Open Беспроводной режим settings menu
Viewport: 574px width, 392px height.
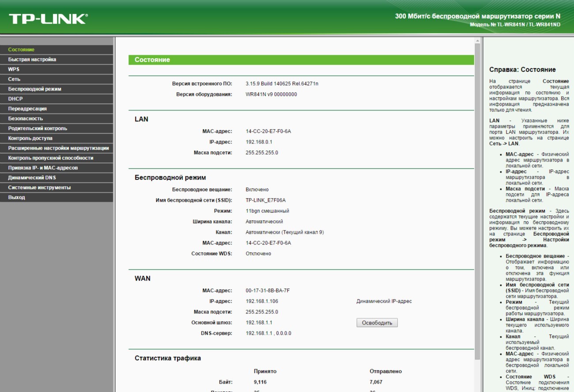[x=34, y=89]
